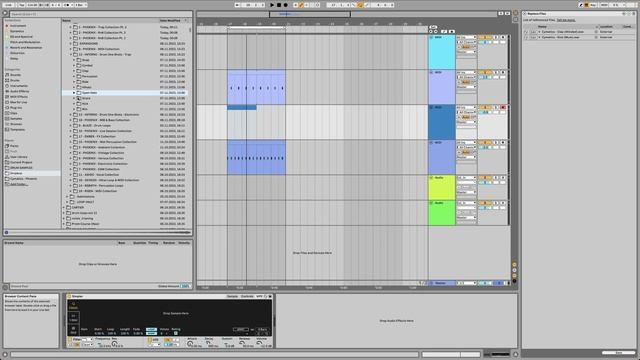Image resolution: width=640 pixels, height=360 pixels.
Task: Adjust the Simpler Release knob
Action: pyautogui.click(x=242, y=344)
